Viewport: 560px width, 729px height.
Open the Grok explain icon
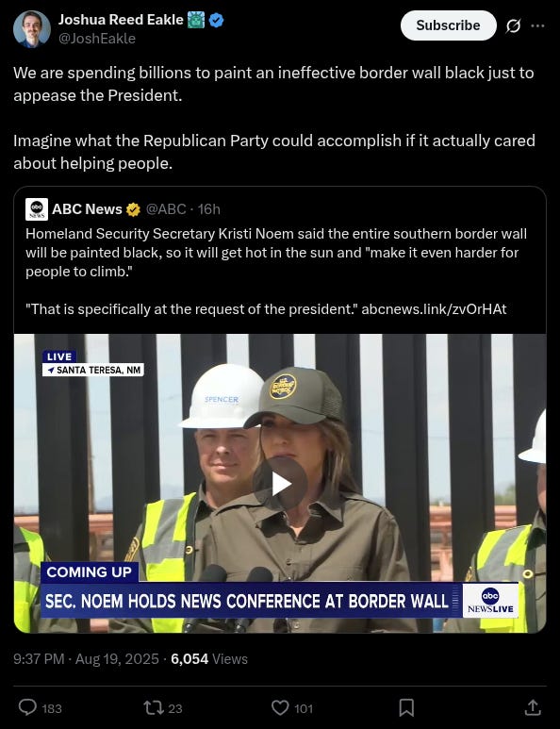tap(513, 25)
